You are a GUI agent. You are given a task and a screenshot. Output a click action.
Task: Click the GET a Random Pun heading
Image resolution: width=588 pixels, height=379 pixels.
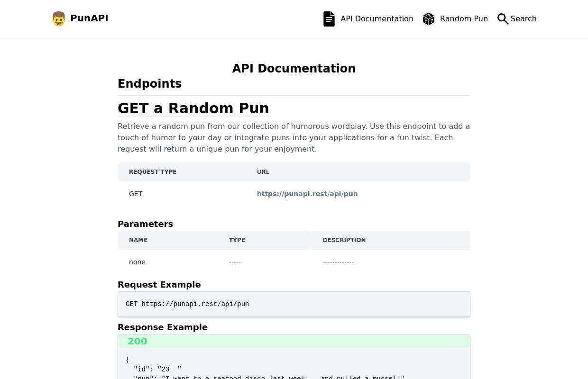(193, 108)
